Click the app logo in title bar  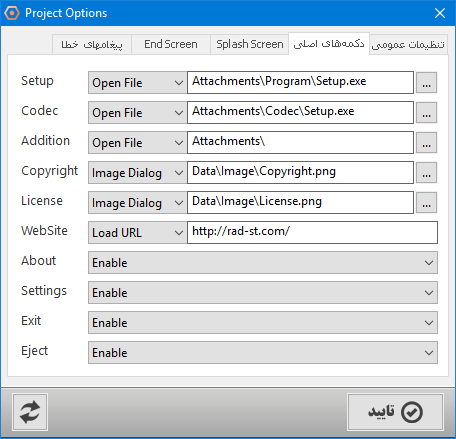click(x=12, y=13)
